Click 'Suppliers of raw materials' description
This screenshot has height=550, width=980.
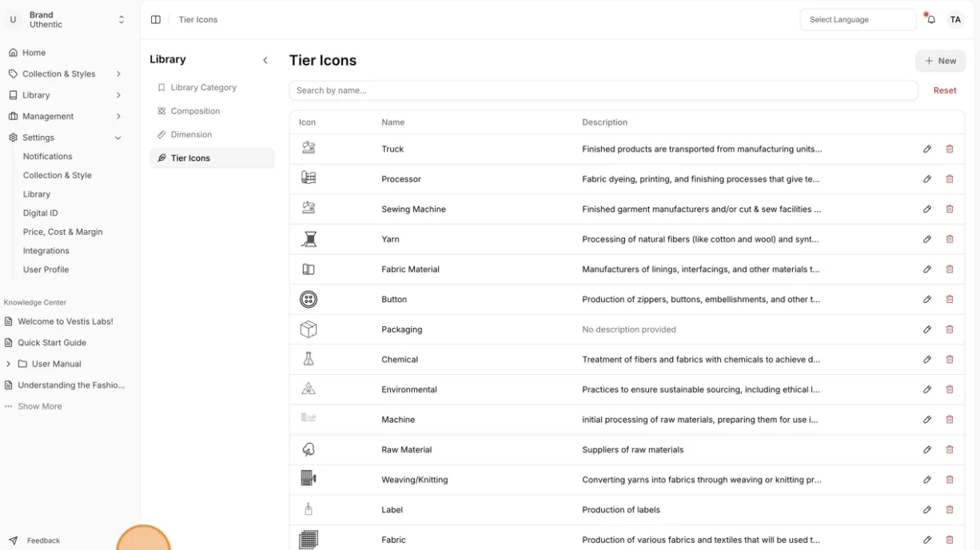point(633,450)
